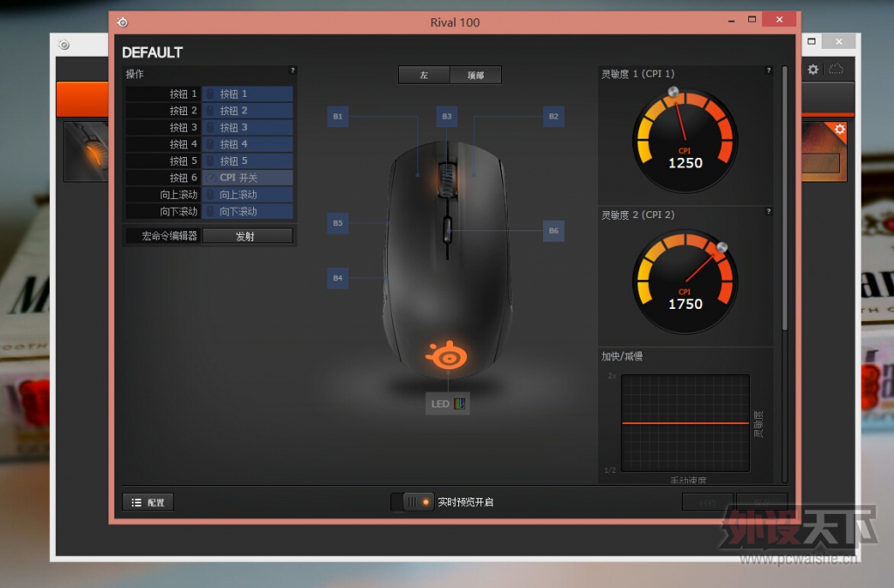This screenshot has width=894, height=588.
Task: Click the CPI 2 dial knob
Action: [x=722, y=247]
